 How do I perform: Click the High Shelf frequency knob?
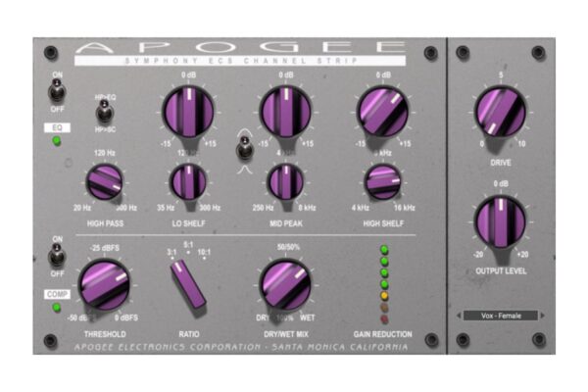[383, 182]
